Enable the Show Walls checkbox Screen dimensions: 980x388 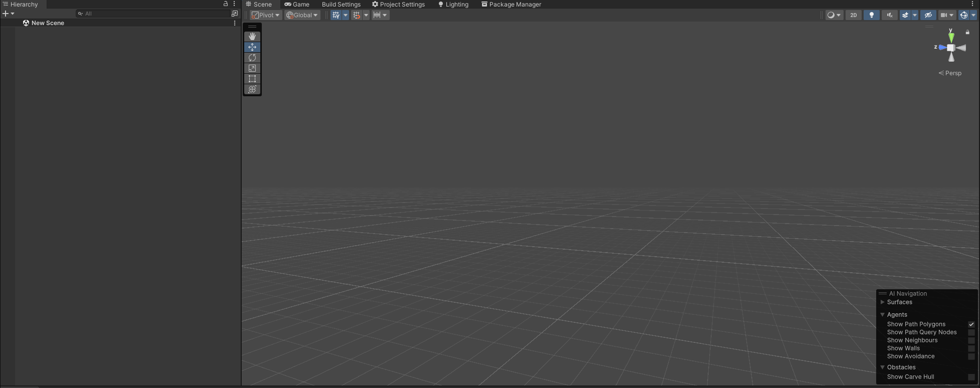(971, 348)
